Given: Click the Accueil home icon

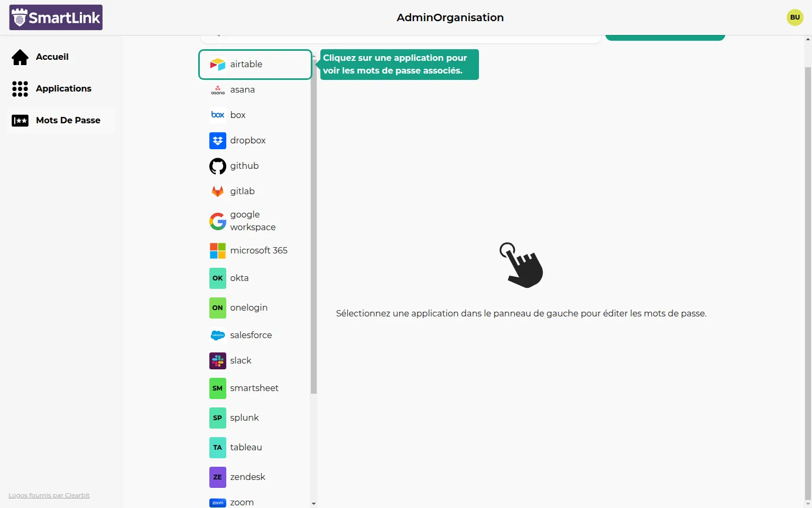Looking at the screenshot, I should 20,57.
